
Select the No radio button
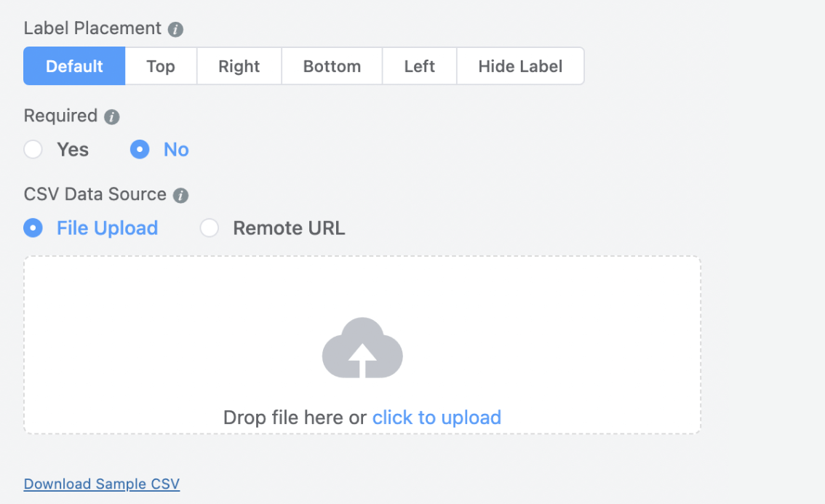click(x=140, y=150)
